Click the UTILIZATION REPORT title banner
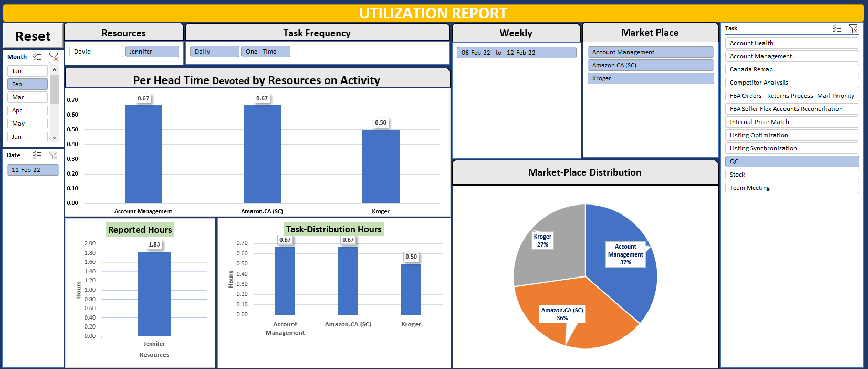This screenshot has height=369, width=868. click(x=433, y=13)
